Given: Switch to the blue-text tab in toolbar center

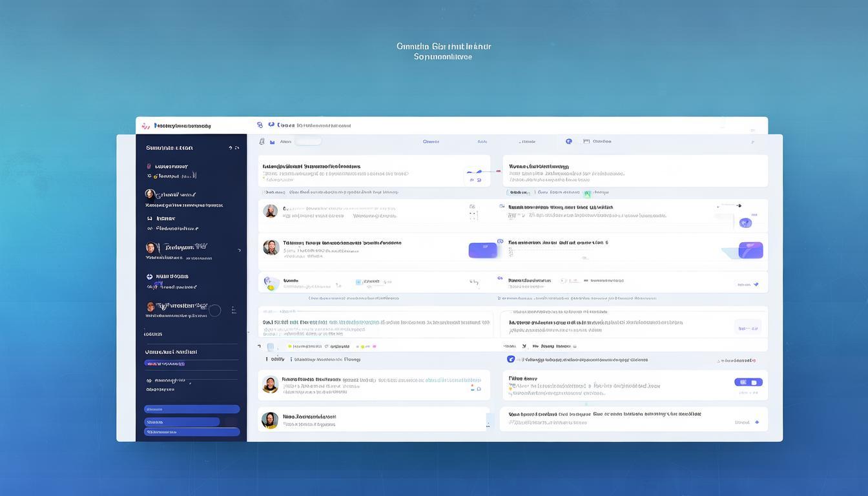Looking at the screenshot, I should (x=431, y=141).
